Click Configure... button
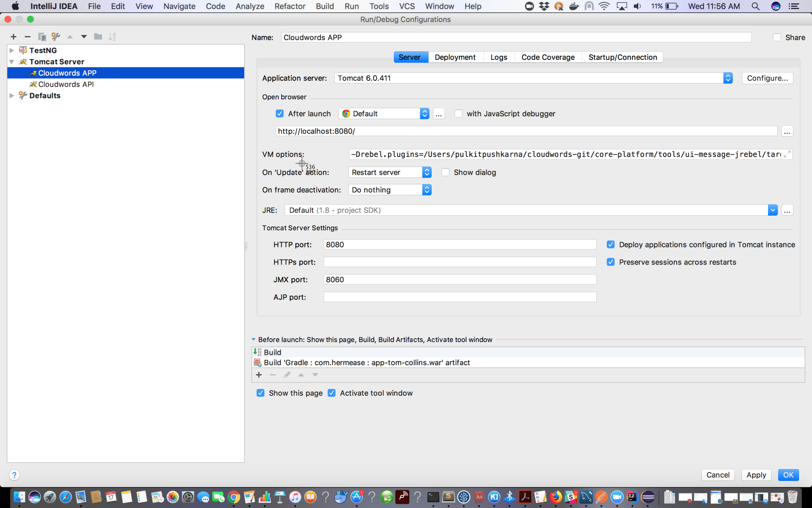The height and width of the screenshot is (508, 812). pos(767,78)
